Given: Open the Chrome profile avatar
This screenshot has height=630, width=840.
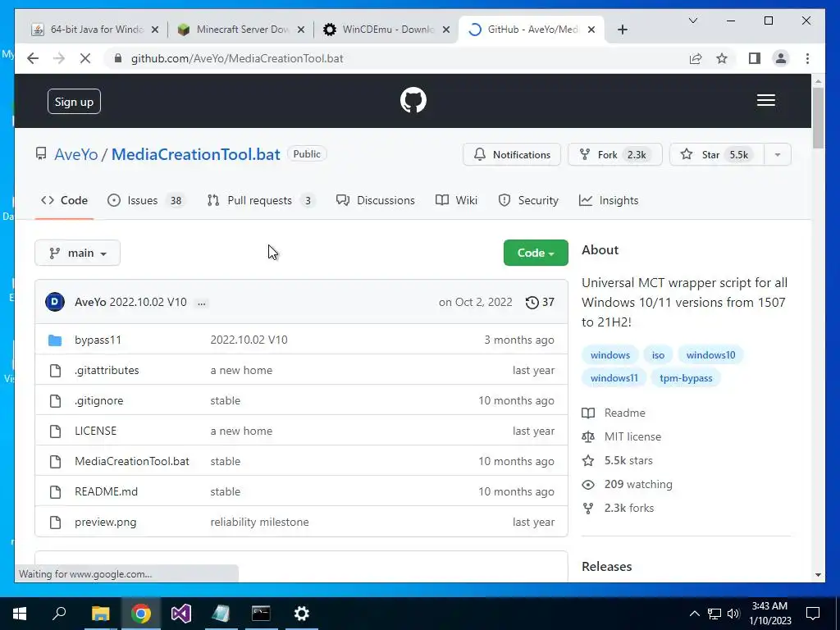Looking at the screenshot, I should 781,58.
